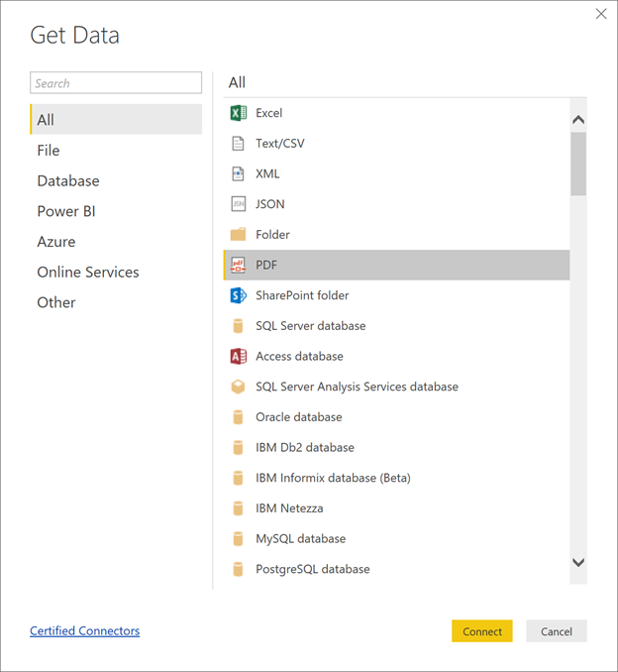
Task: Select the Azure category
Action: click(x=56, y=242)
